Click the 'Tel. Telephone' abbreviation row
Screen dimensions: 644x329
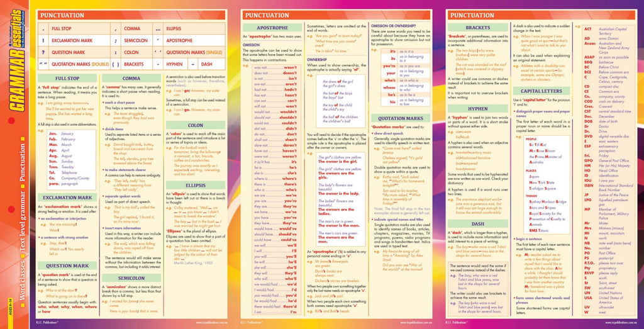pos(64,172)
